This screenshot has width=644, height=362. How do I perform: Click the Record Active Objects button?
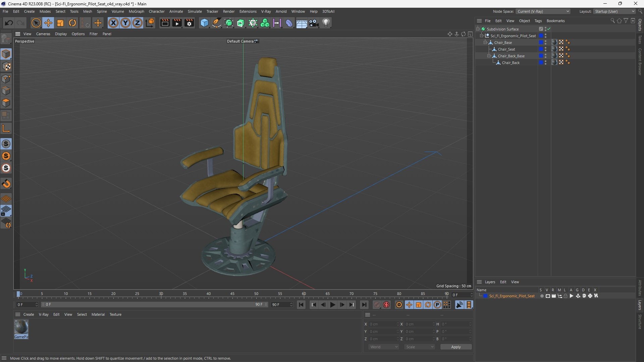click(x=377, y=305)
